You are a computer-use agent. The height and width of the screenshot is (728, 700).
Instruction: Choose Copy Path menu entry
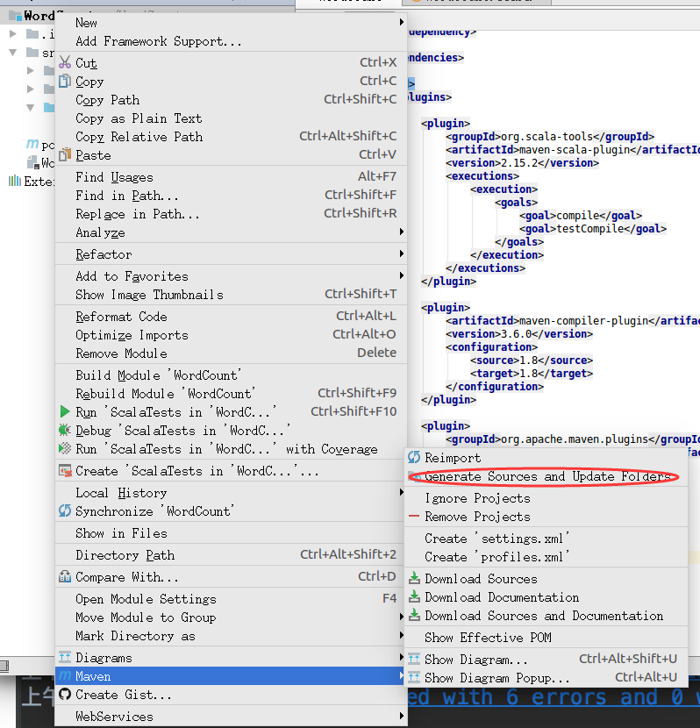pos(231,100)
